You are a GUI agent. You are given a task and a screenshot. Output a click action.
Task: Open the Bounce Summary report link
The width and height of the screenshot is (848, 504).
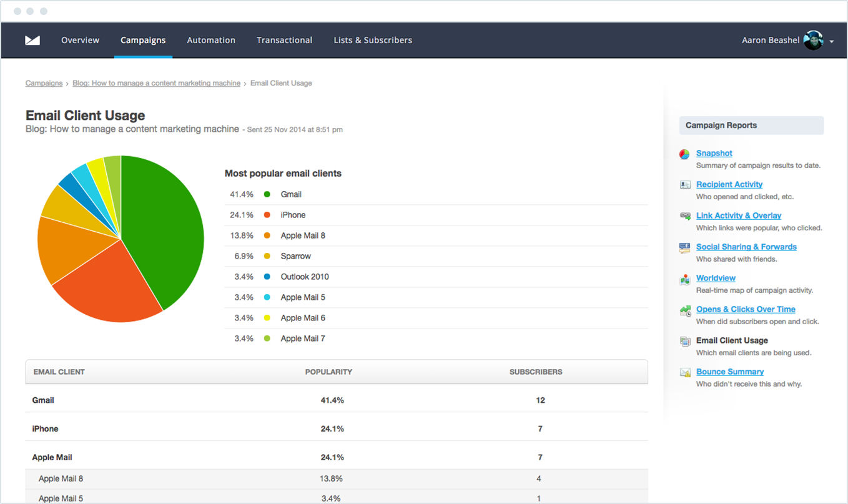coord(729,372)
